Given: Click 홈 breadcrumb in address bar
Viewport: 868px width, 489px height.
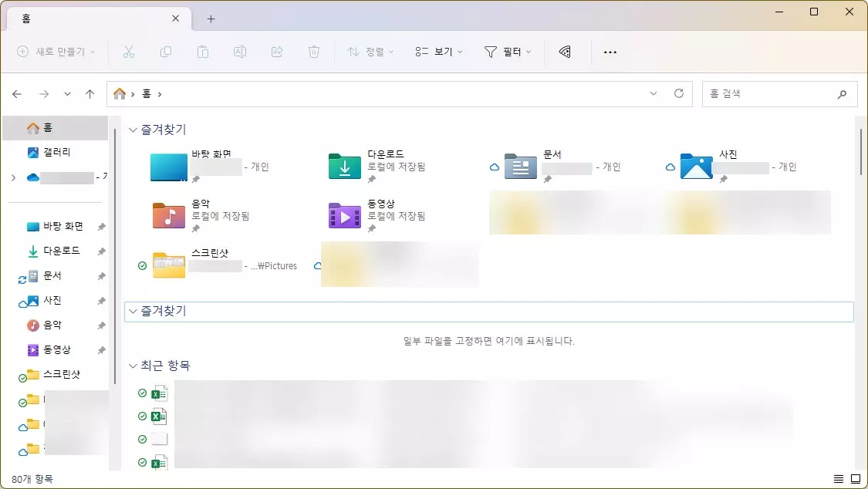Looking at the screenshot, I should [x=146, y=94].
